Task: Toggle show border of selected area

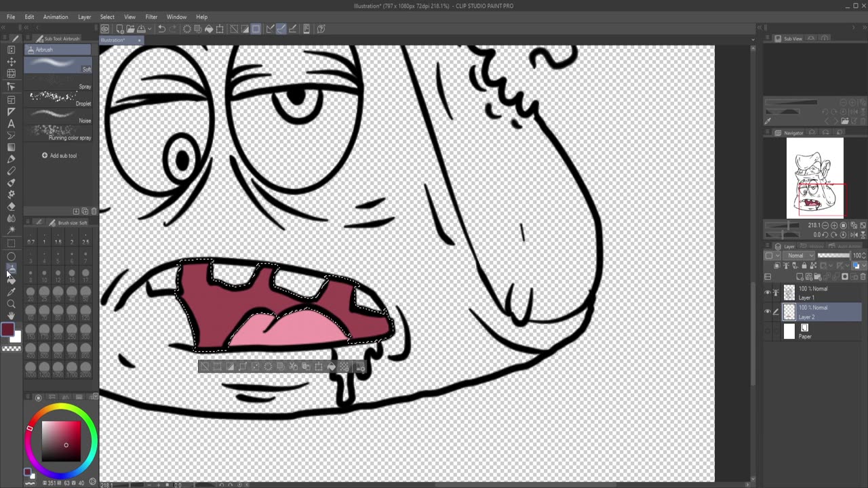Action: pos(256,29)
